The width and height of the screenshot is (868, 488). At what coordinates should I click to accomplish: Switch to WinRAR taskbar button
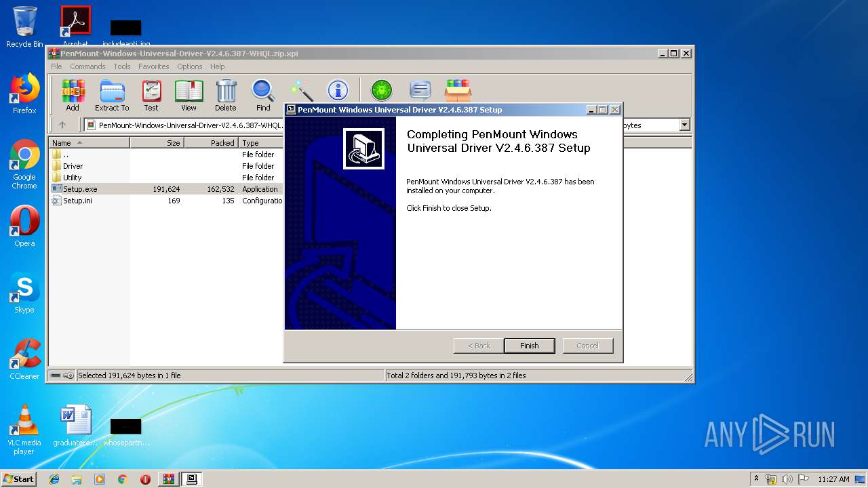tap(169, 479)
